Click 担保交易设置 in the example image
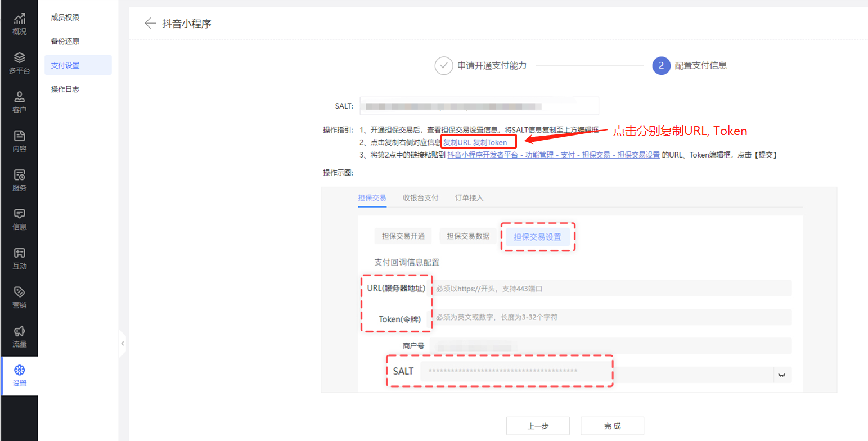This screenshot has width=868, height=441. (x=537, y=237)
